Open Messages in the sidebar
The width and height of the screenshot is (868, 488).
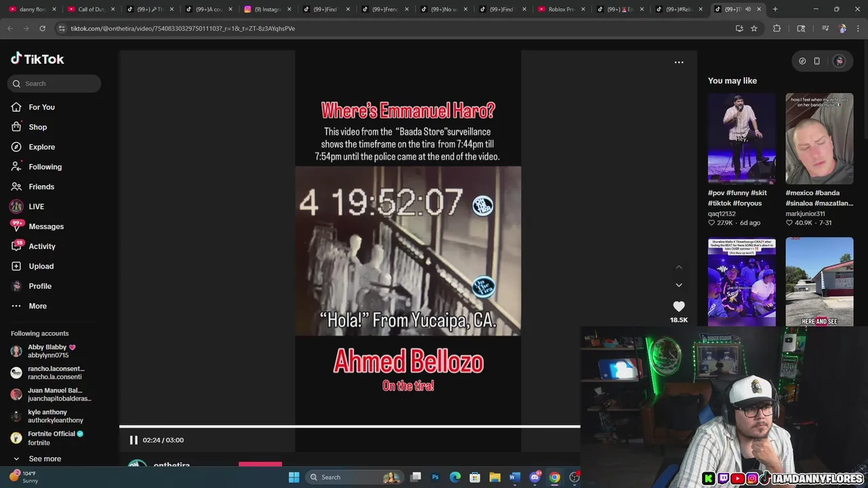(x=46, y=226)
